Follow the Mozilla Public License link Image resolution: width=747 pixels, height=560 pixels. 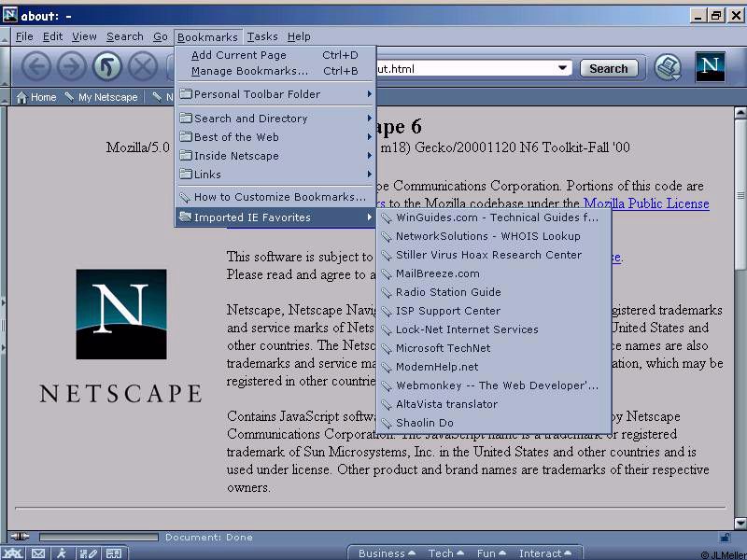[x=646, y=203]
